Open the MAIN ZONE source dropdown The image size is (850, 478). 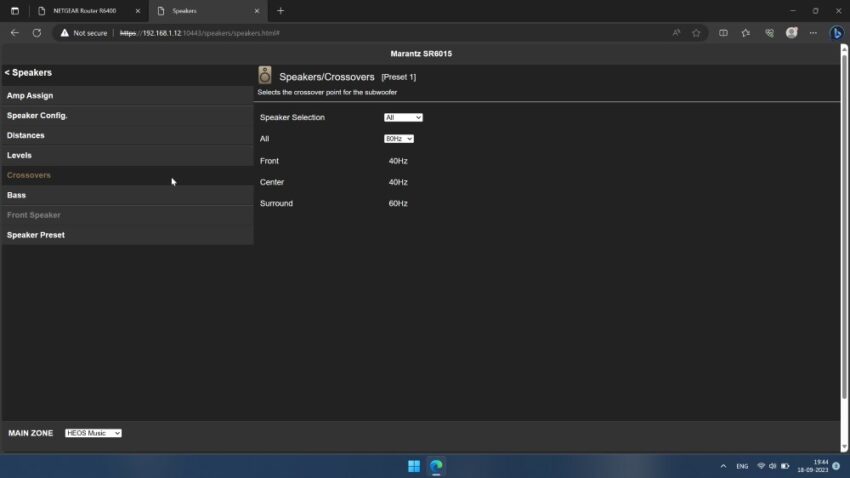pyautogui.click(x=93, y=433)
